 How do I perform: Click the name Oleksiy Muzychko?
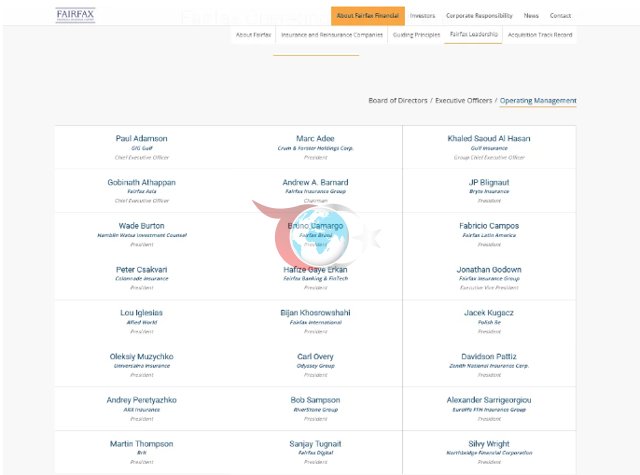tap(141, 356)
